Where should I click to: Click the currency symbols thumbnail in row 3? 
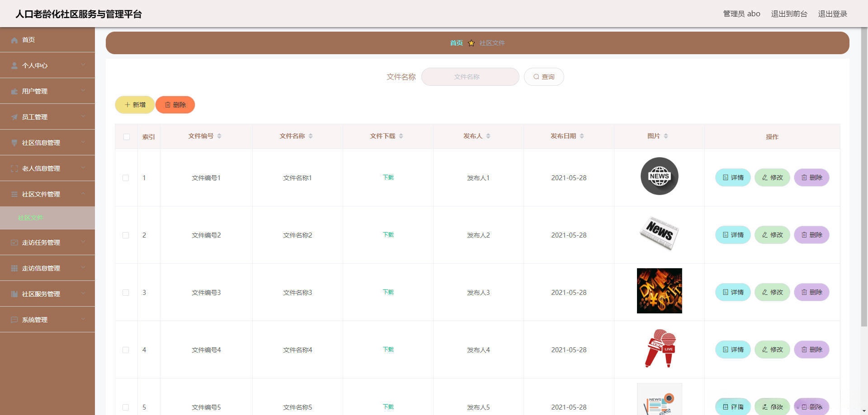coord(659,291)
